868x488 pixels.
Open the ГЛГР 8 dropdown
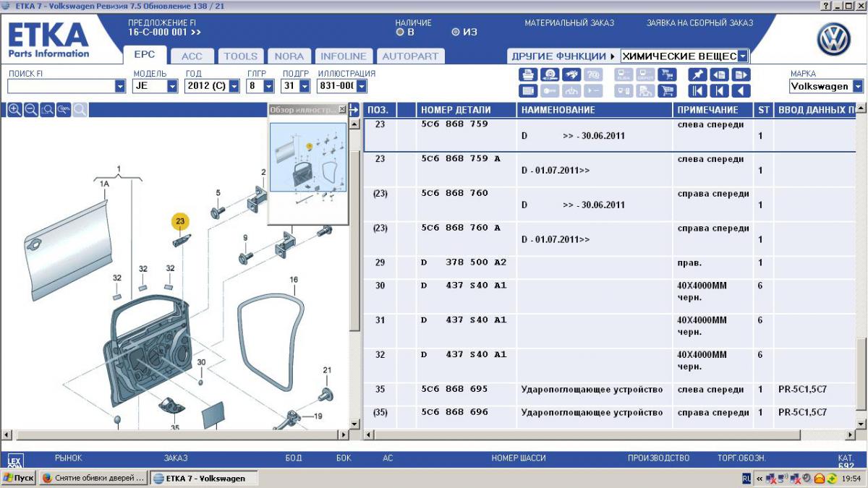pyautogui.click(x=268, y=86)
